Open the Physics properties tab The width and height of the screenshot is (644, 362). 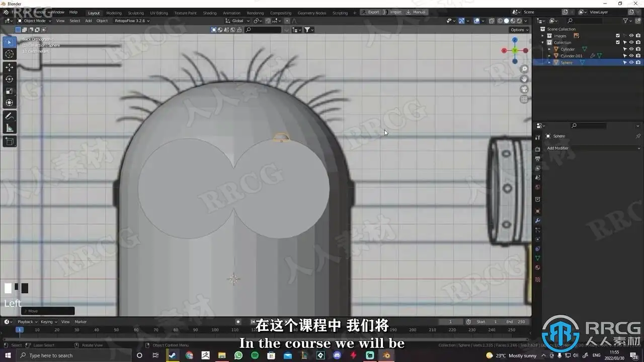pyautogui.click(x=537, y=239)
